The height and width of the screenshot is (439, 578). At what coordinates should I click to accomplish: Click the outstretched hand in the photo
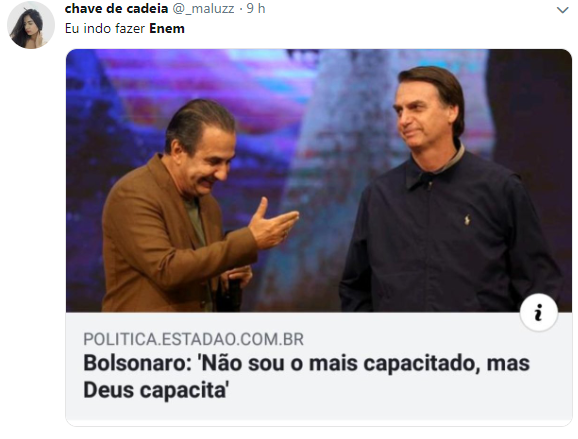(x=273, y=224)
